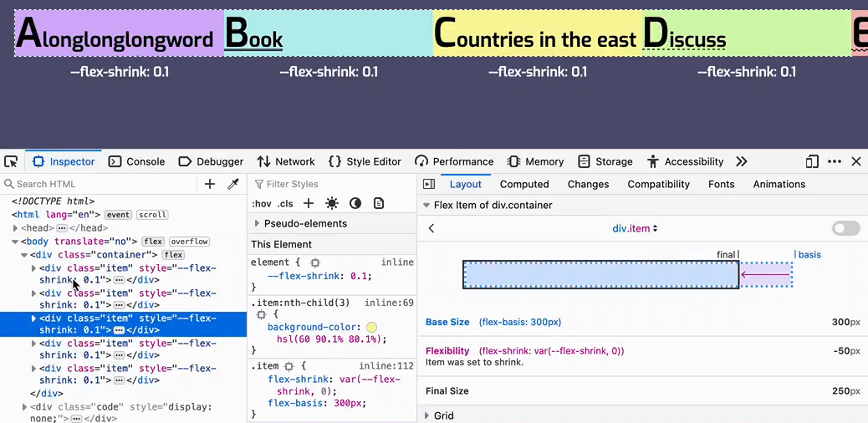The image size is (868, 423).
Task: Open the div.item flex item selector dropdown
Action: pyautogui.click(x=635, y=228)
